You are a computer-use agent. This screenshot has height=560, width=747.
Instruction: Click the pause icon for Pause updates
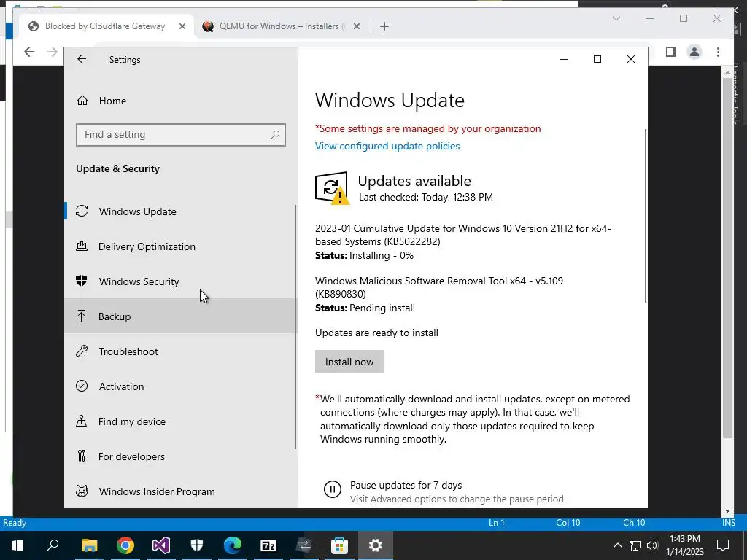click(x=332, y=489)
